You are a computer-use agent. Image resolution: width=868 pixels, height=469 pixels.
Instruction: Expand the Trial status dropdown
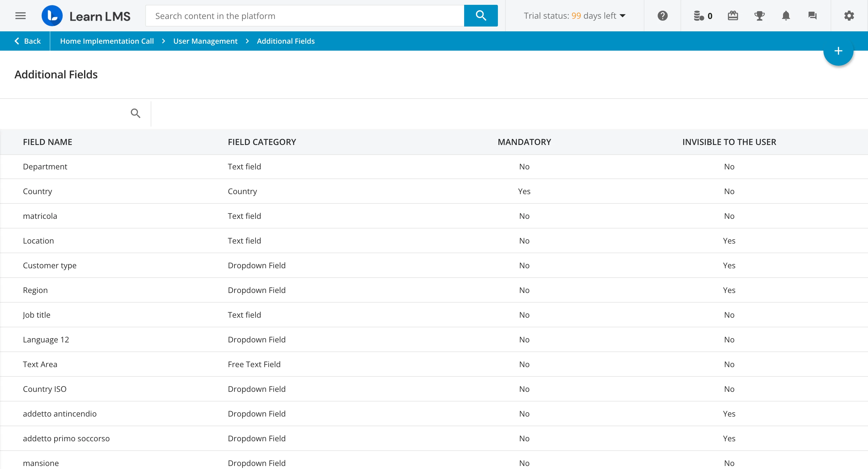click(574, 16)
